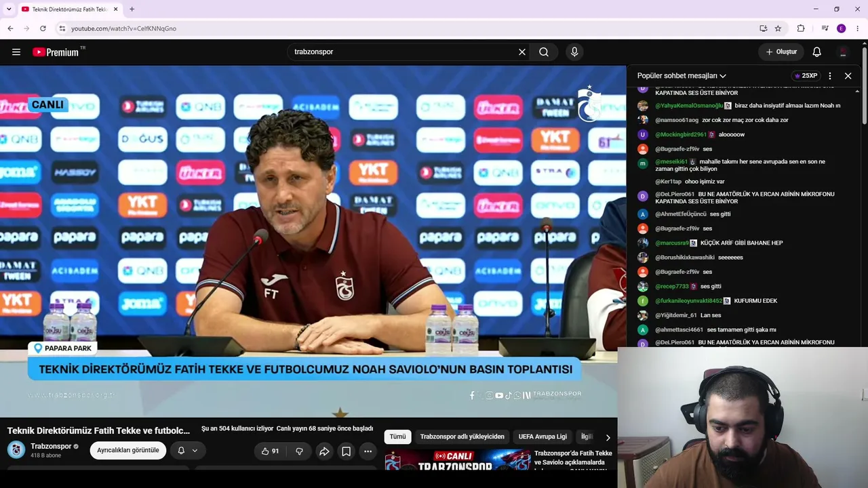Start voice search with the microphone
868x488 pixels.
tap(574, 52)
